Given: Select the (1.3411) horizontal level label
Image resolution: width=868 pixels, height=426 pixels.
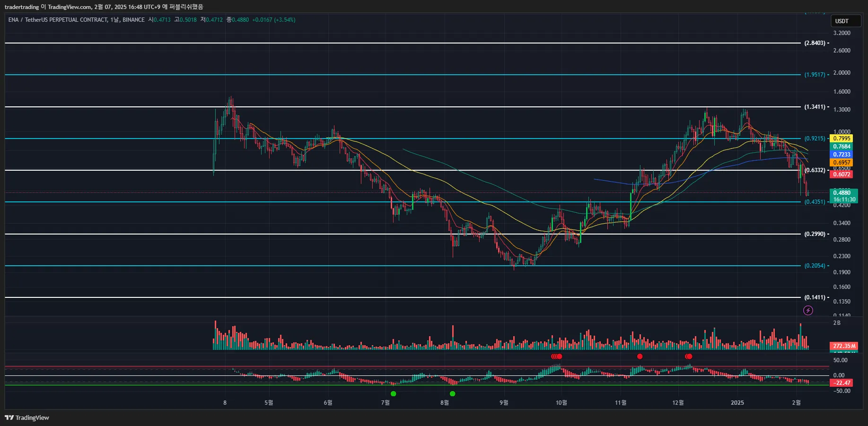Looking at the screenshot, I should coord(815,107).
